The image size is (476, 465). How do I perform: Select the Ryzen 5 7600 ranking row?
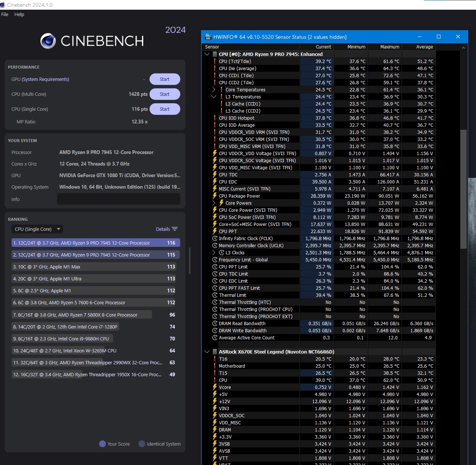pos(94,302)
